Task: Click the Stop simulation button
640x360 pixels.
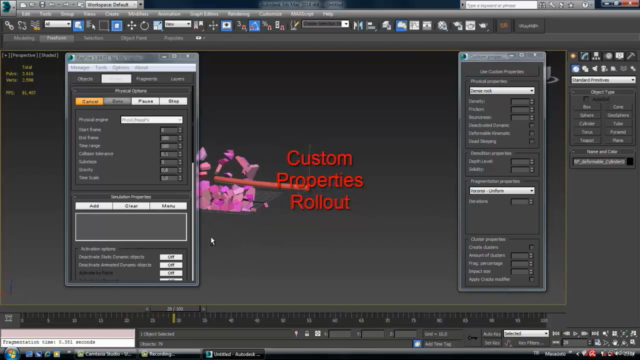Action: (x=173, y=101)
